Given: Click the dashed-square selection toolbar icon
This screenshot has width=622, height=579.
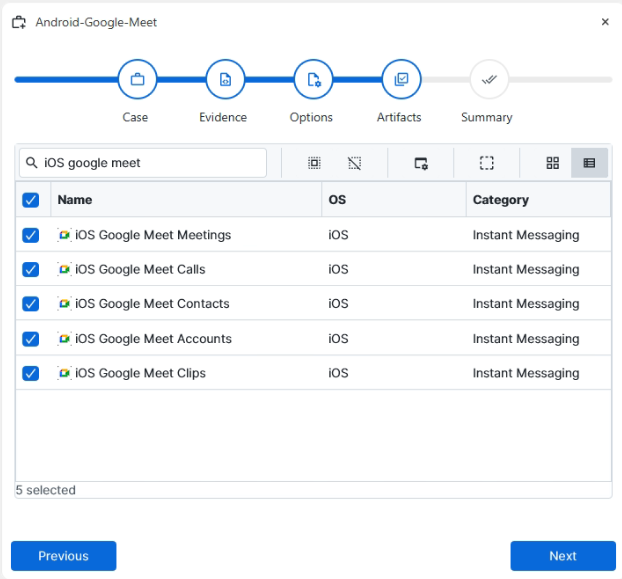Looking at the screenshot, I should (487, 163).
